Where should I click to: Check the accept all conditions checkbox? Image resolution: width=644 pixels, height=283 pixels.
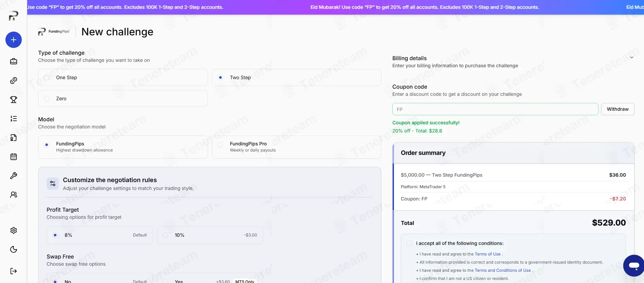pyautogui.click(x=409, y=243)
